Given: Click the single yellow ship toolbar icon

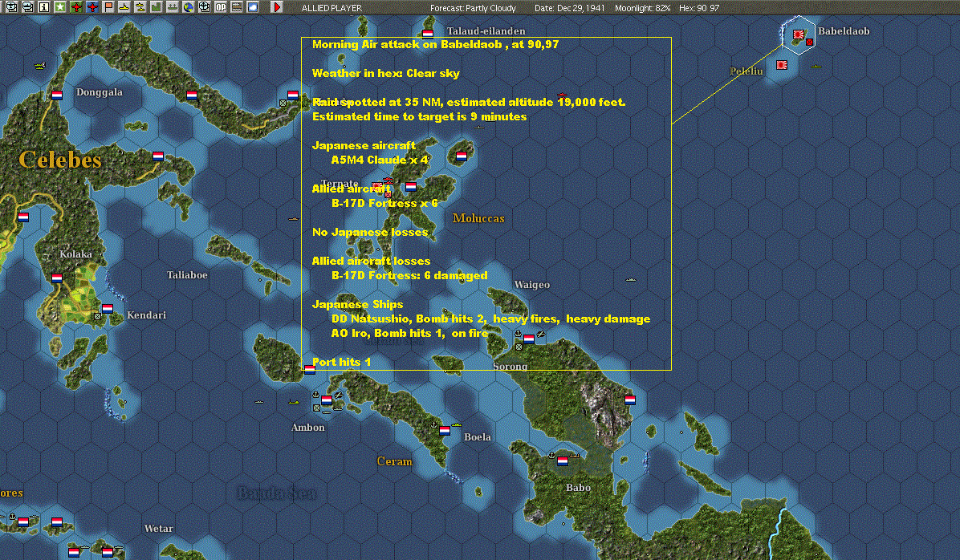Looking at the screenshot, I should (124, 7).
